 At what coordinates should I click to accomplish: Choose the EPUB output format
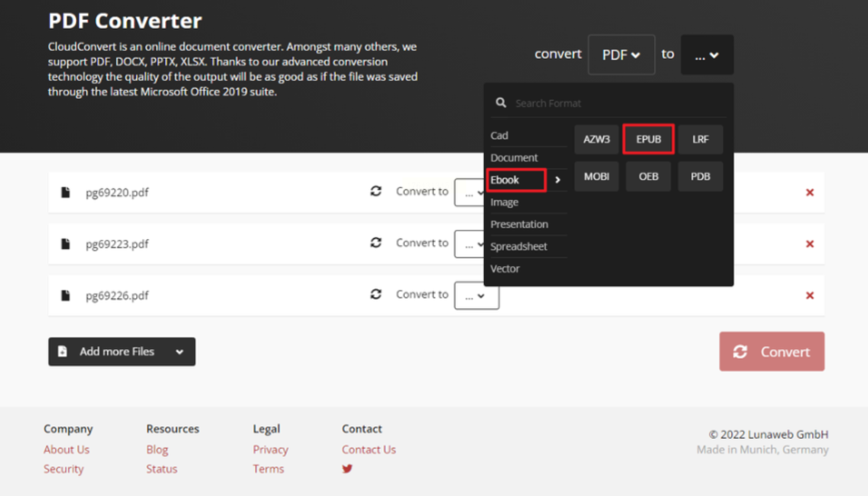coord(648,139)
